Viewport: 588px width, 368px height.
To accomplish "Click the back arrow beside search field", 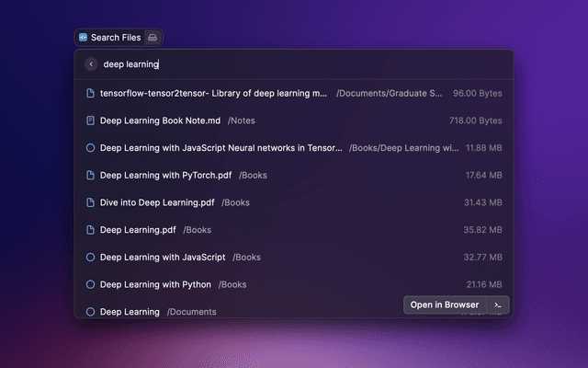I will point(90,64).
